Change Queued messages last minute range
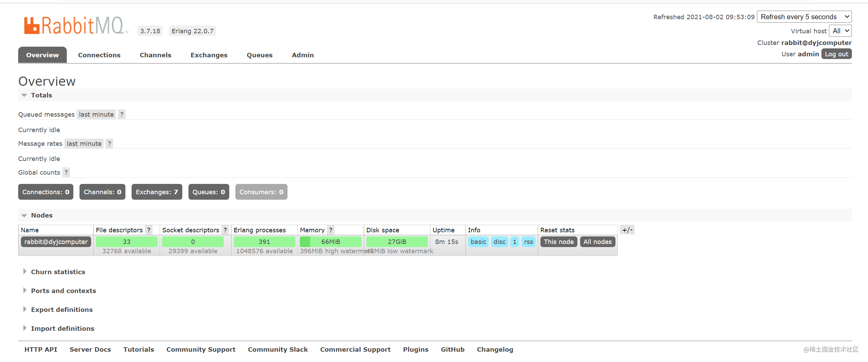This screenshot has width=868, height=362. point(96,114)
